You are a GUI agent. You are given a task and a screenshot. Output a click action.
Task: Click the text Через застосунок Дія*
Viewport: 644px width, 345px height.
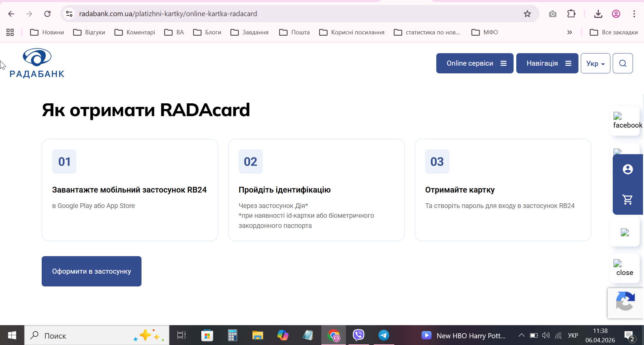click(x=273, y=206)
